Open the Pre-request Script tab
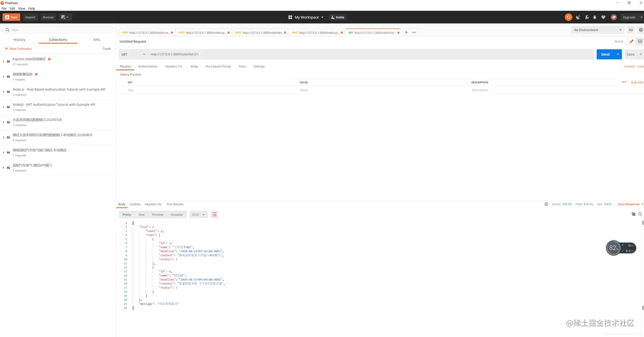The image size is (644, 337). tap(218, 66)
